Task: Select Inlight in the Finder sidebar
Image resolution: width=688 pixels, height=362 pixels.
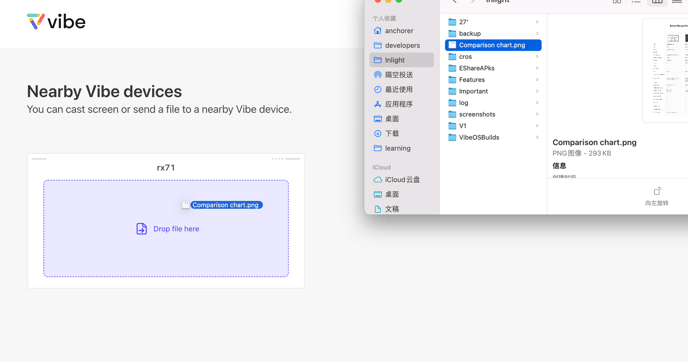Action: [x=401, y=60]
